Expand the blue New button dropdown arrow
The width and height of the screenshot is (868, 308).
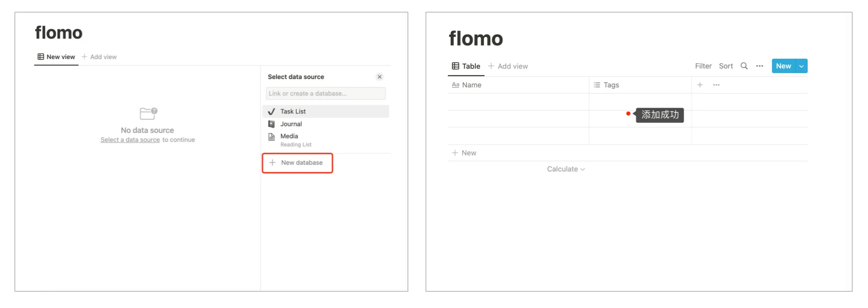click(801, 66)
